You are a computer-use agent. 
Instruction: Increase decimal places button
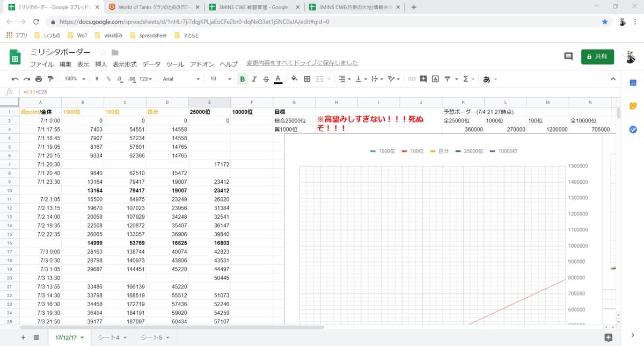click(132, 79)
